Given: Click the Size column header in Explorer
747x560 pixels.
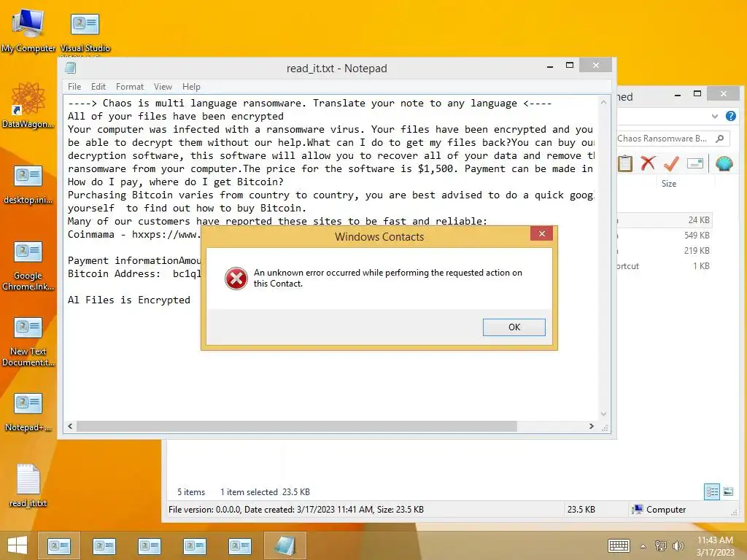Looking at the screenshot, I should pyautogui.click(x=669, y=184).
